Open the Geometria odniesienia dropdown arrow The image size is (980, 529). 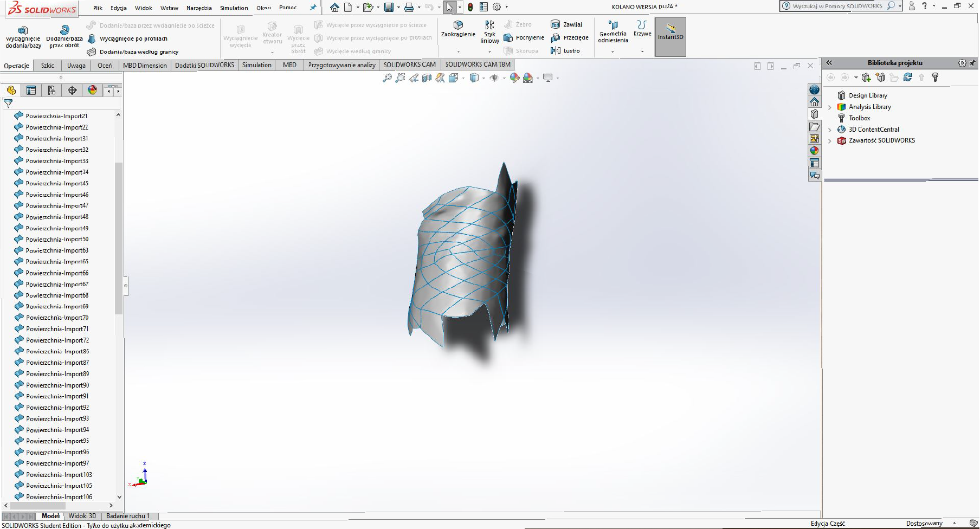pos(612,52)
